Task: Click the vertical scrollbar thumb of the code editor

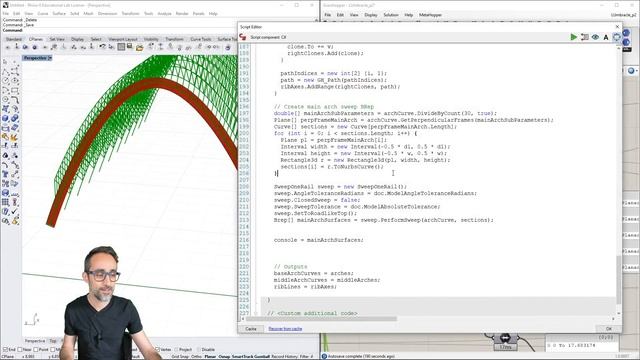Action: point(619,280)
